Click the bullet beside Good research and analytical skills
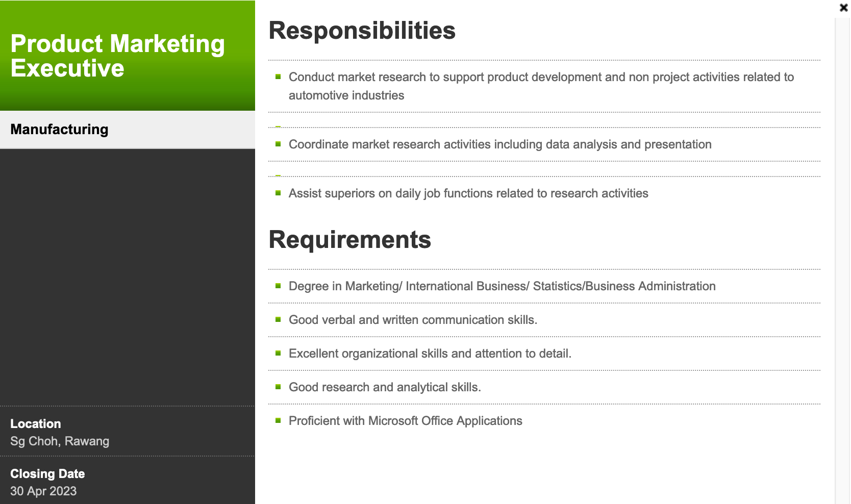 pos(278,387)
